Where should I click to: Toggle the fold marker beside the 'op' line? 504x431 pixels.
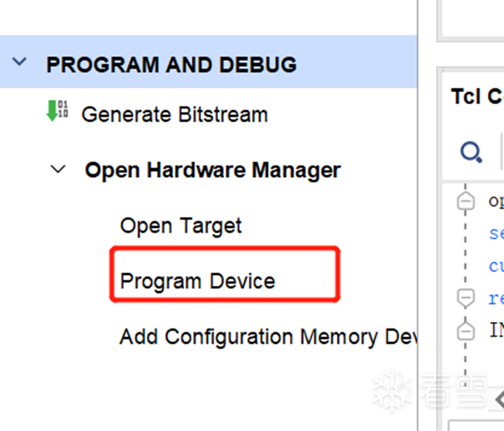click(465, 202)
